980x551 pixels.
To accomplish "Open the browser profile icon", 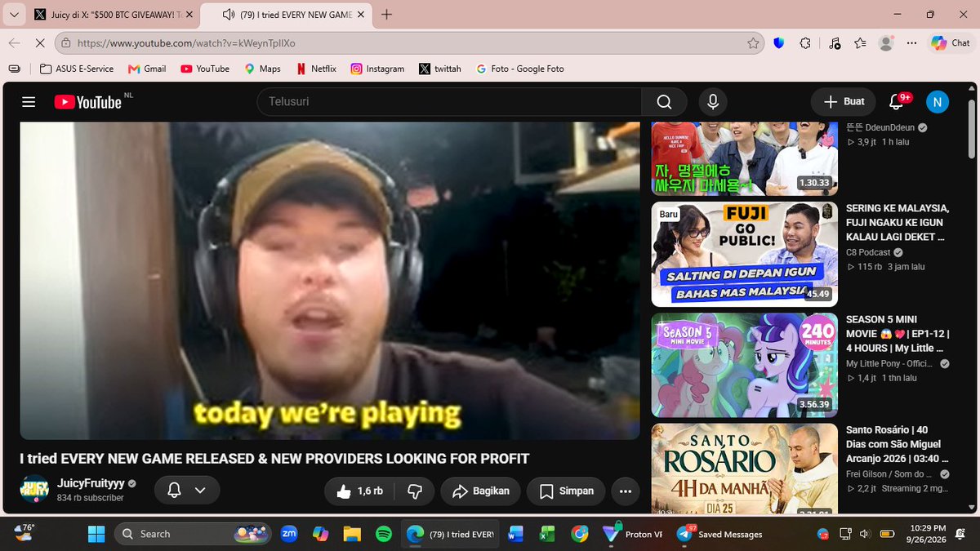I will pos(886,43).
